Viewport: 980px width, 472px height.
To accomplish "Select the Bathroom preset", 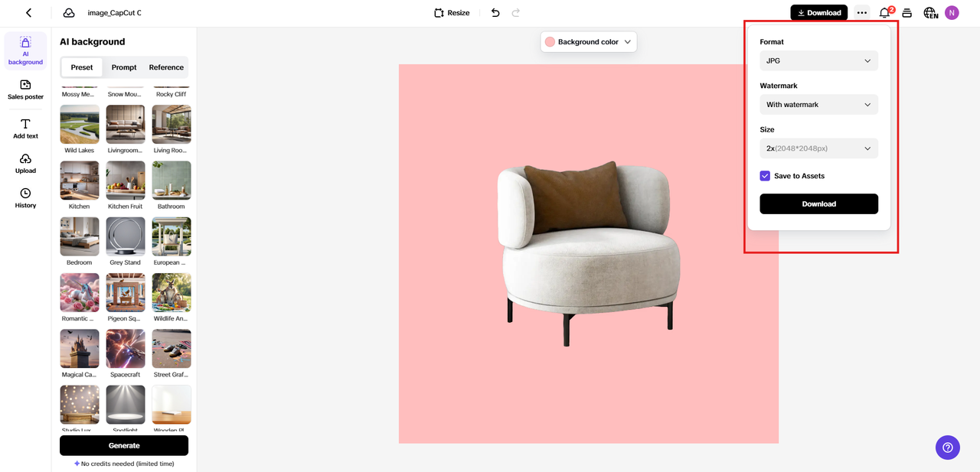I will 171,180.
